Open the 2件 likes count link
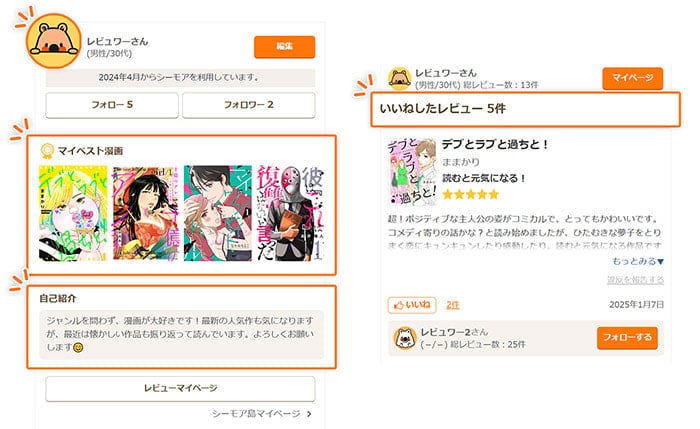Viewport: 700px width, 429px height. click(x=453, y=305)
